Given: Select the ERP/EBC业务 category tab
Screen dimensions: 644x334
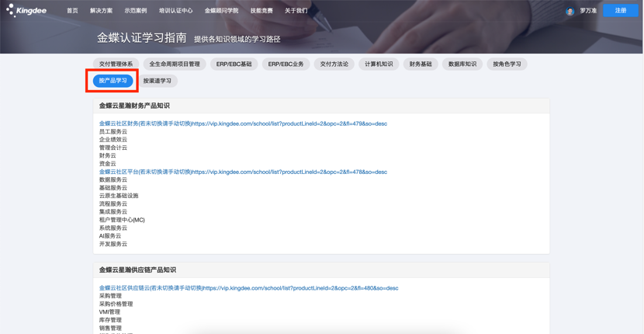Looking at the screenshot, I should tap(286, 64).
